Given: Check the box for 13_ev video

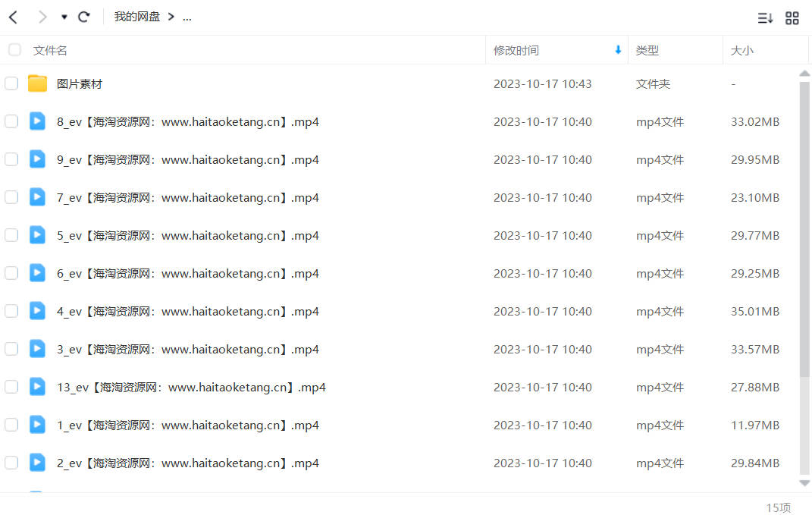Looking at the screenshot, I should tap(11, 387).
